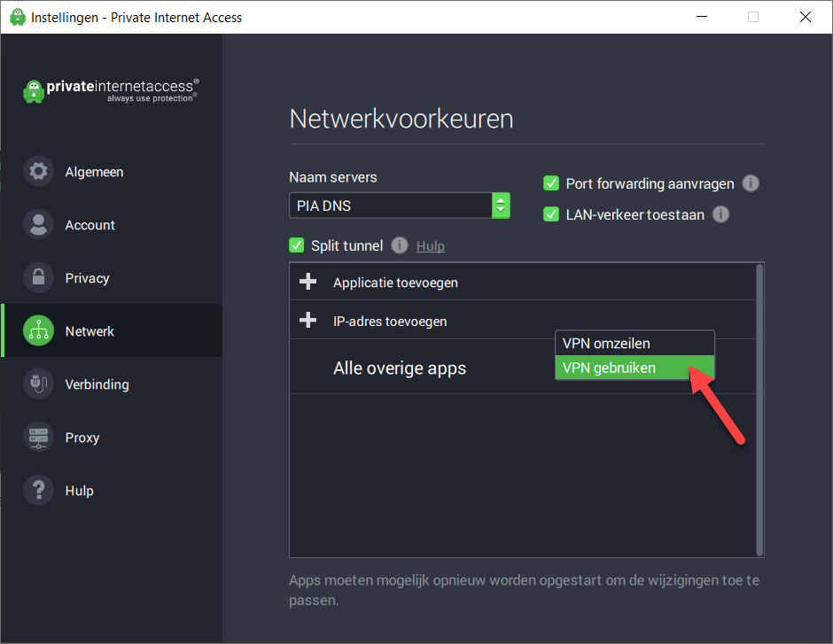Click the Naam servers label
Screen dimensions: 833x644
tap(333, 177)
